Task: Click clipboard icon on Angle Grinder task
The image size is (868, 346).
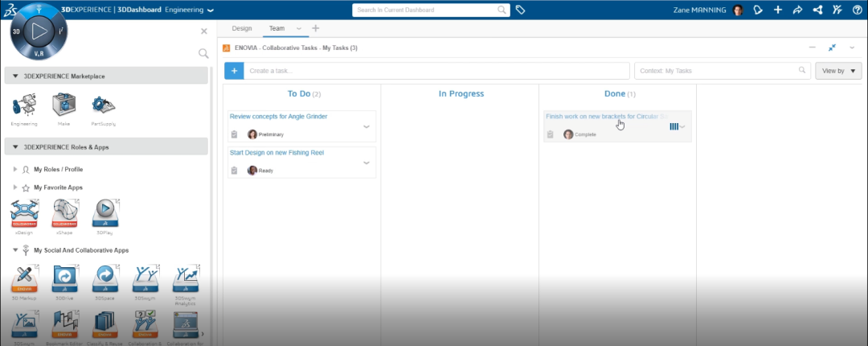Action: [234, 134]
